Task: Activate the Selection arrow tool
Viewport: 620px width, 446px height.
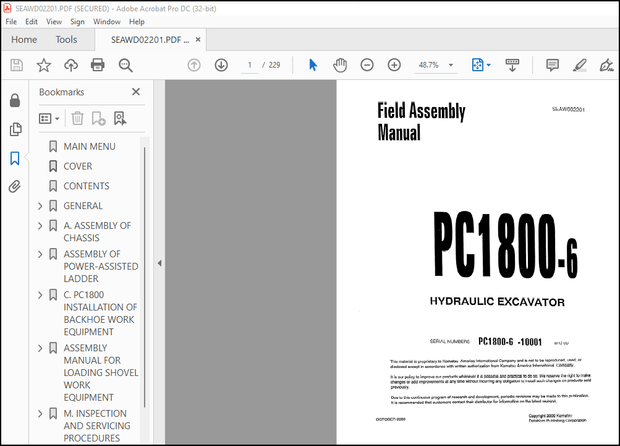Action: [x=313, y=65]
